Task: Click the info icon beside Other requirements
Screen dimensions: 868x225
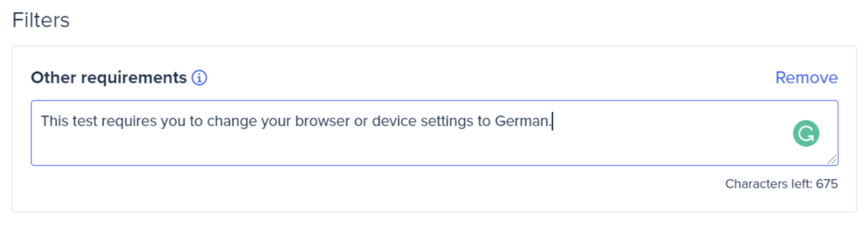Action: tap(199, 78)
